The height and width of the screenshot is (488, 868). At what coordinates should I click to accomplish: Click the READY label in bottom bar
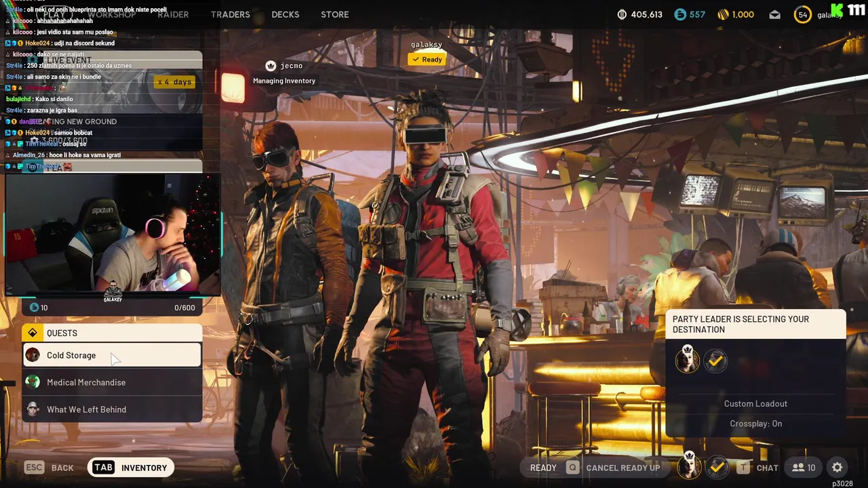tap(543, 468)
